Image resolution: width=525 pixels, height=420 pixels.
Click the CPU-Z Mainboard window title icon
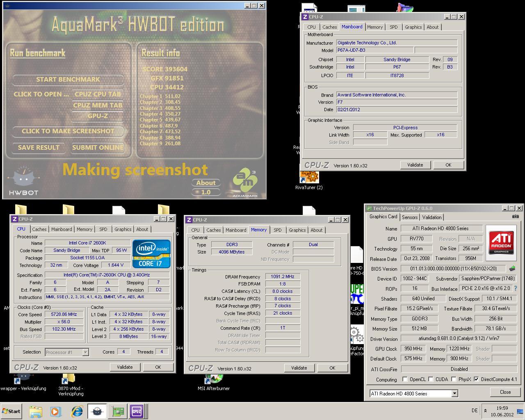pos(305,17)
